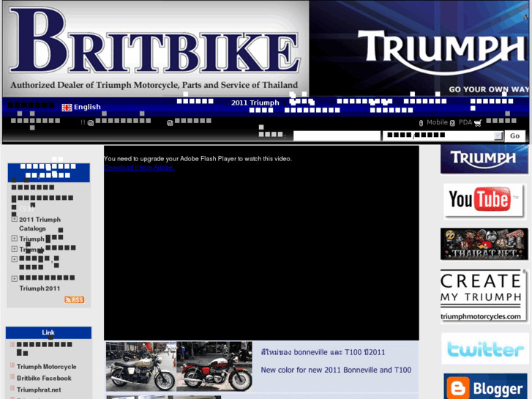Open the Triumphrat.net link
532x399 pixels.
39,389
